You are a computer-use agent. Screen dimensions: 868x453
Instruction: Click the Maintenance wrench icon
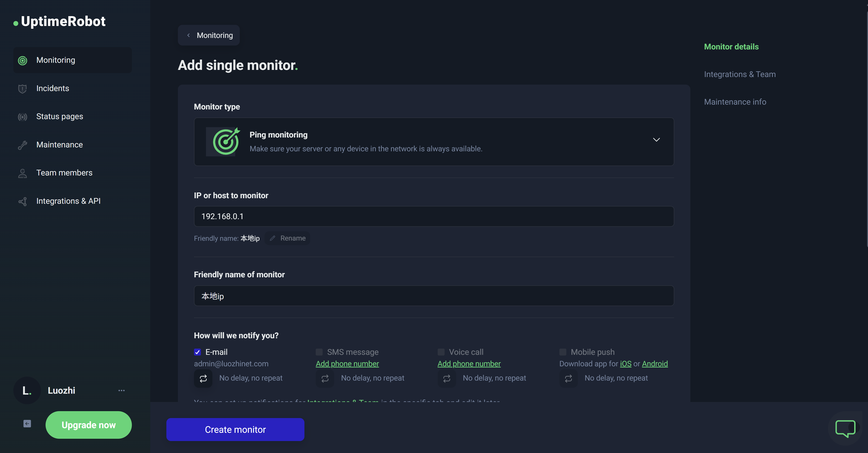[x=22, y=145]
